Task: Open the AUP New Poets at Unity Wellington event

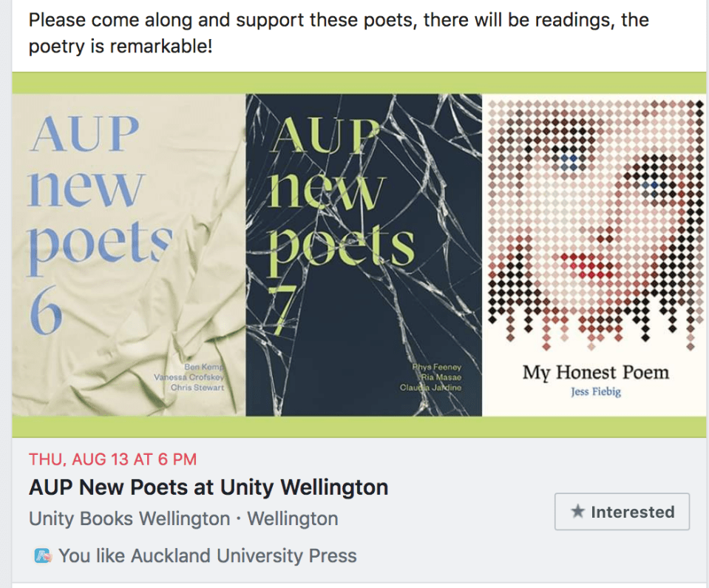Action: click(208, 487)
